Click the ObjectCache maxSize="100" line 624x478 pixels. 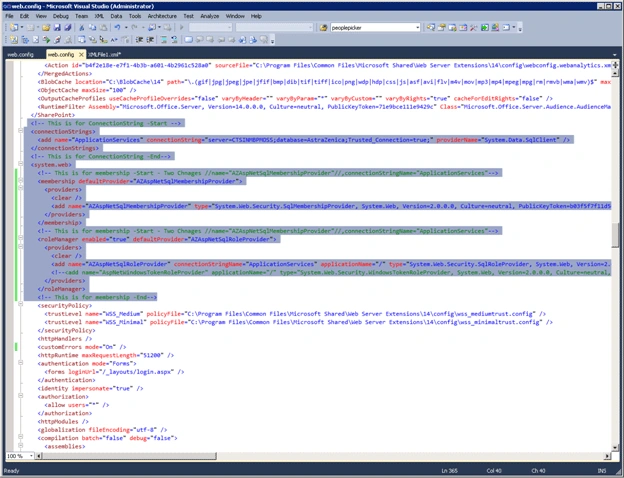pyautogui.click(x=87, y=90)
